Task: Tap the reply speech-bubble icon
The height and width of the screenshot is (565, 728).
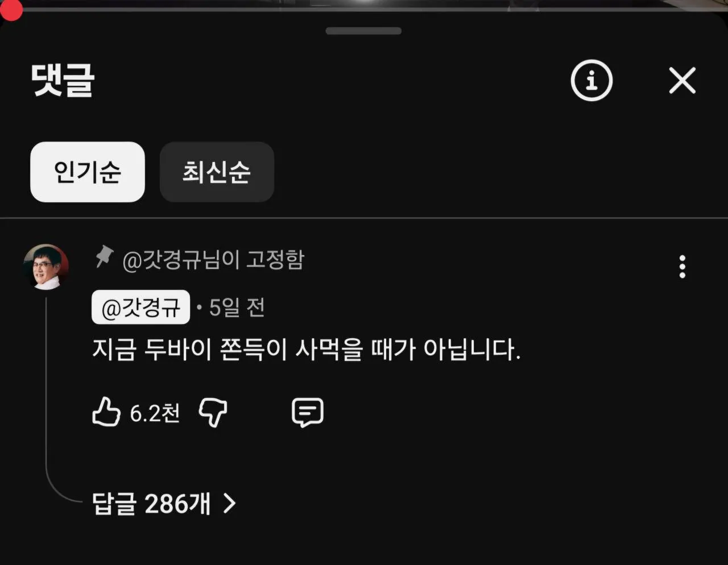Action: (308, 413)
